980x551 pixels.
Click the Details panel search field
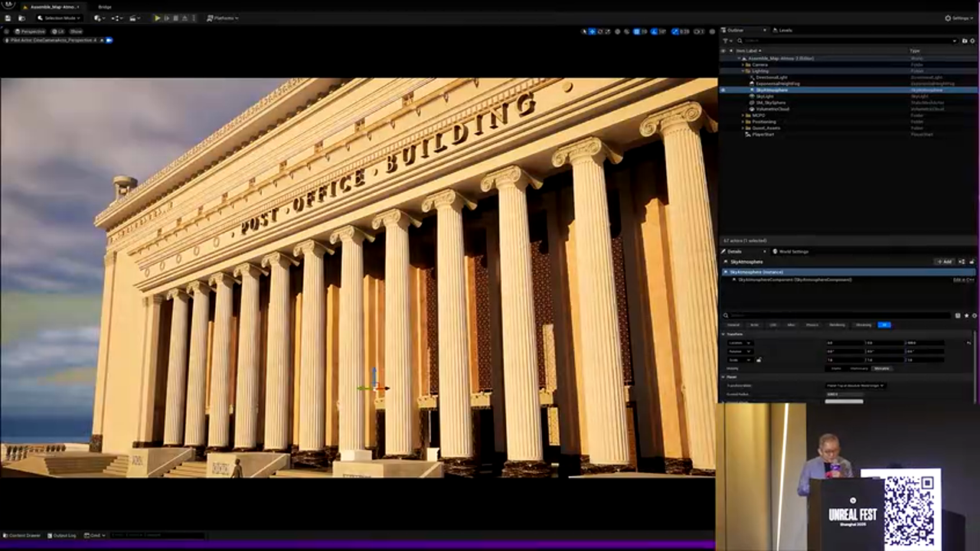(x=838, y=315)
